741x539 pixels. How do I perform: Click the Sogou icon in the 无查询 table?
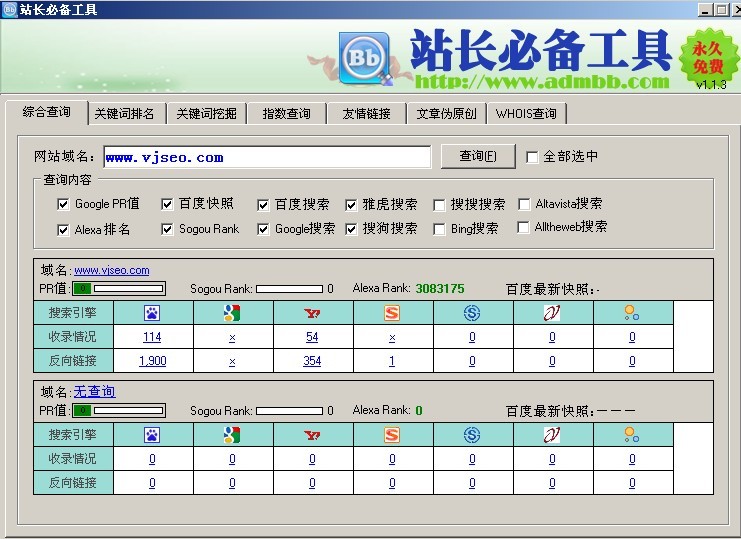(x=392, y=435)
